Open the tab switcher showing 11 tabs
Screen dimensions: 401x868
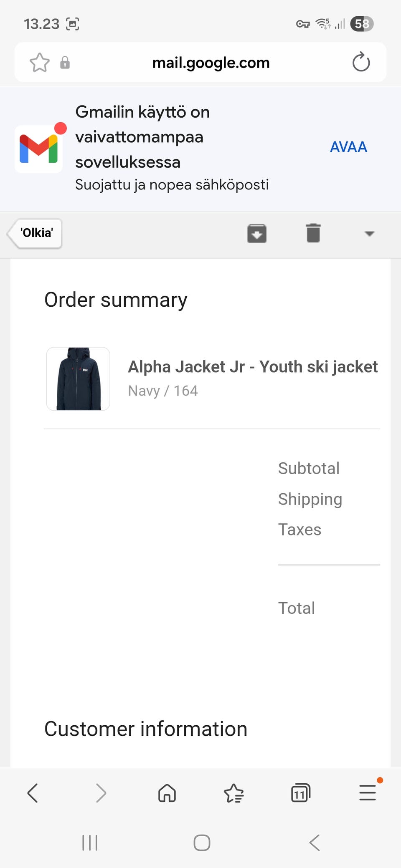(x=300, y=793)
